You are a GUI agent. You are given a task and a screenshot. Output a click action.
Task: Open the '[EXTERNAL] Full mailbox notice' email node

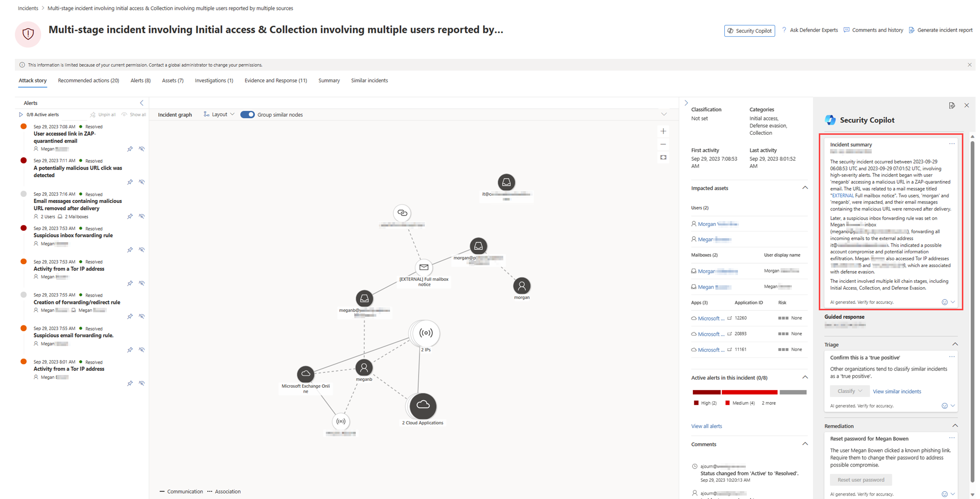click(424, 268)
